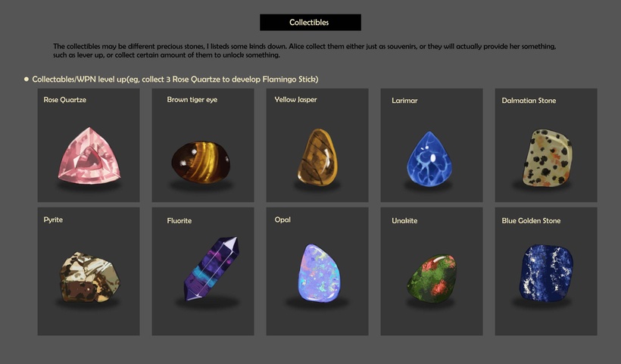
Task: Click the iridescent Opal gem
Action: (319, 273)
